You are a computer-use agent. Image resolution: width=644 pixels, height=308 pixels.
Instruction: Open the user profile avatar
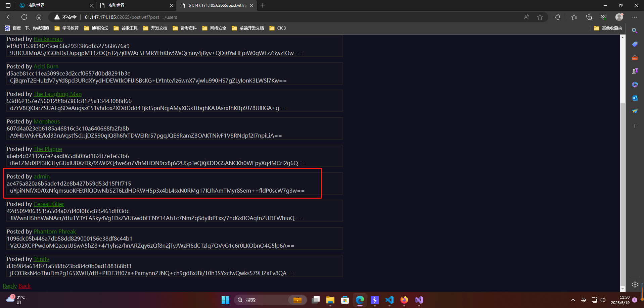619,17
